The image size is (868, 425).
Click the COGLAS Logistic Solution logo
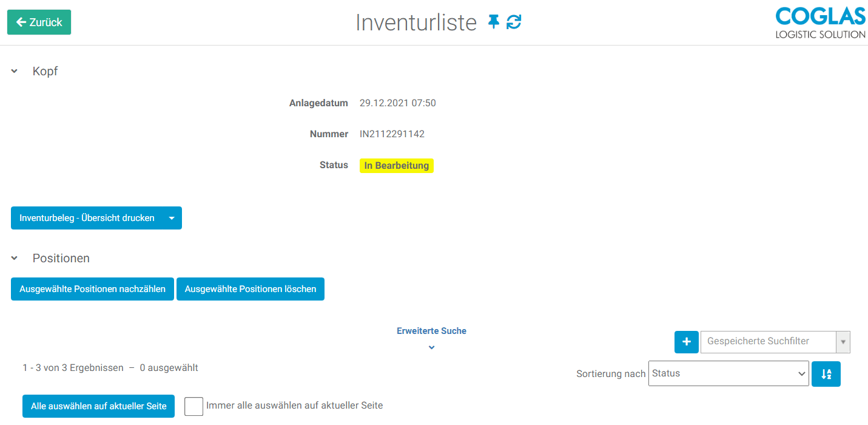820,22
